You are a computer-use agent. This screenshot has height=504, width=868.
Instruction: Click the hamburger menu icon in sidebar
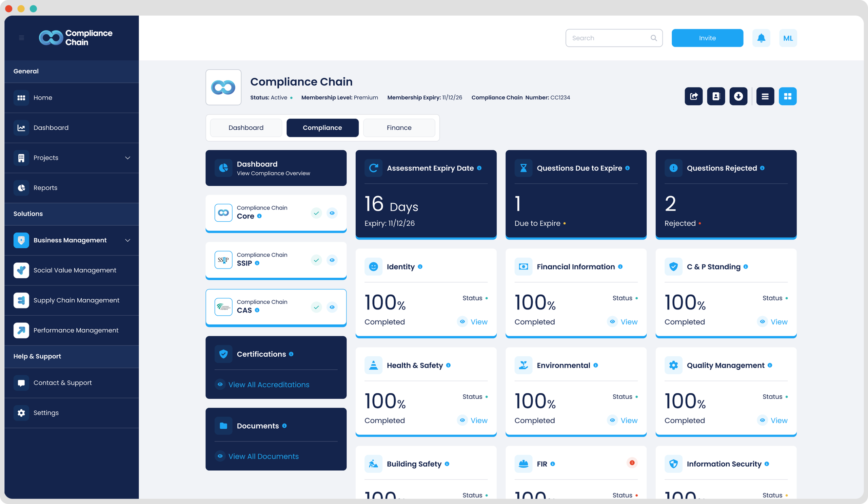point(21,38)
